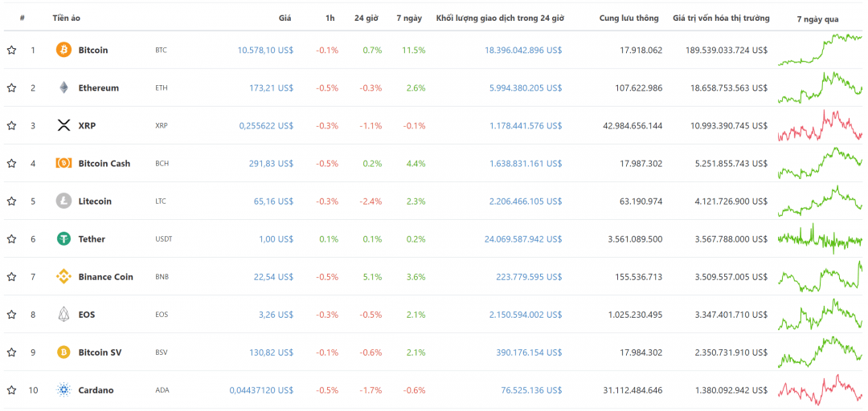Sort by the 7 ngày column header
868x411 pixels.
[409, 18]
